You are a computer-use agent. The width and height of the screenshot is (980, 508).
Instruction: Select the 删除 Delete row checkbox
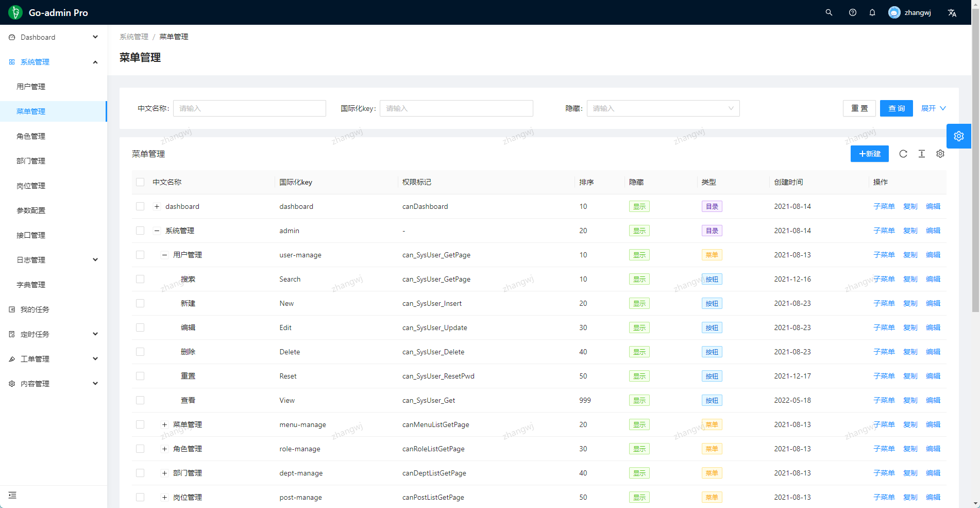tap(140, 352)
